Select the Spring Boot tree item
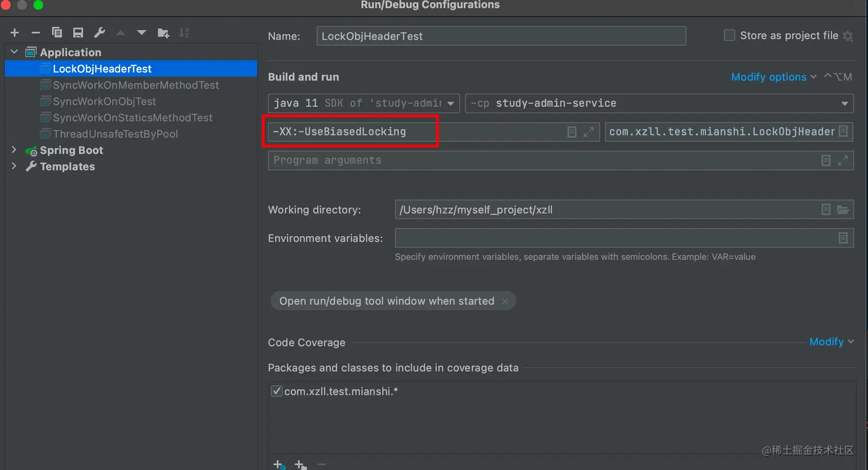The image size is (868, 470). pos(71,150)
